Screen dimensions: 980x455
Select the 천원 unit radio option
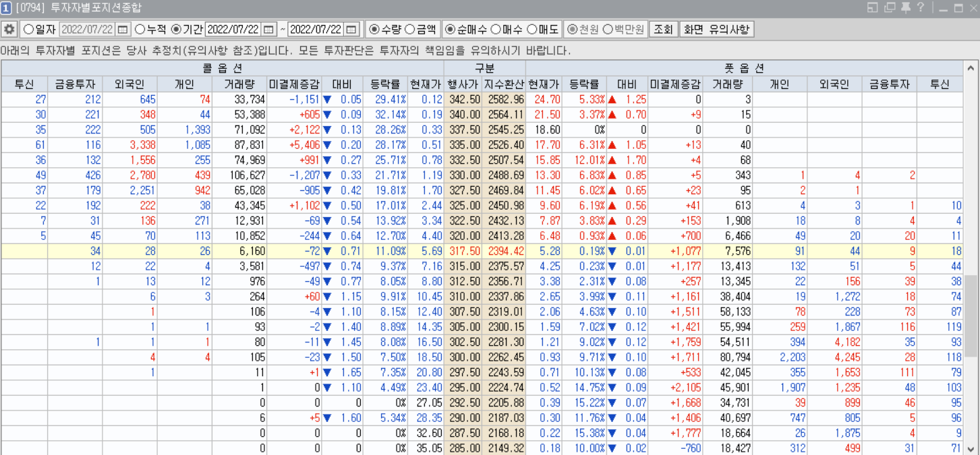pos(583,30)
